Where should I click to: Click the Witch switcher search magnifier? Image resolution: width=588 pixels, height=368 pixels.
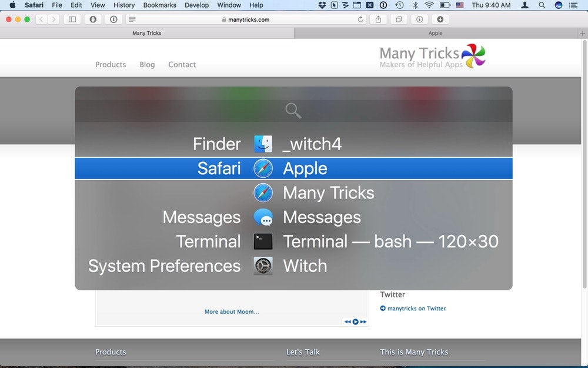[x=293, y=111]
